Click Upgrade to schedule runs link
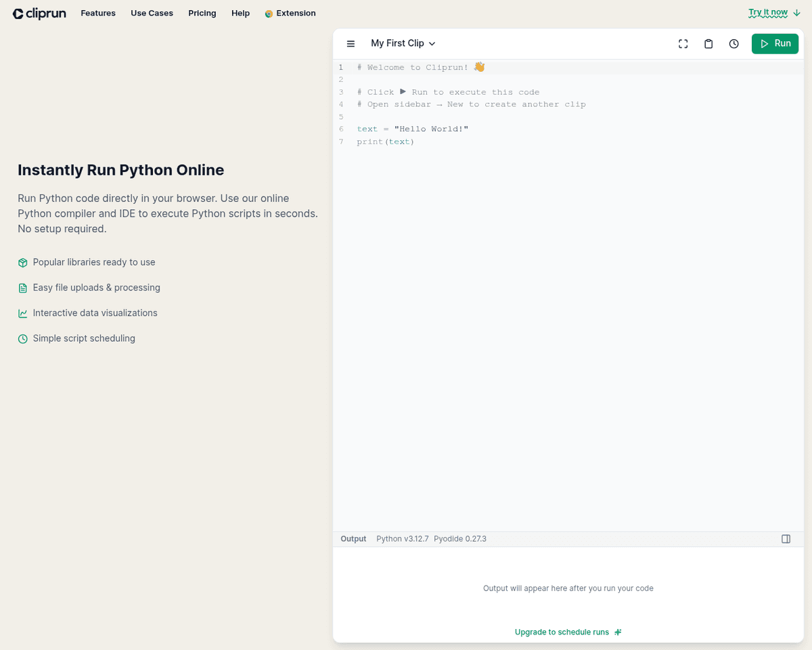Screen dimensions: 812x650 562,632
